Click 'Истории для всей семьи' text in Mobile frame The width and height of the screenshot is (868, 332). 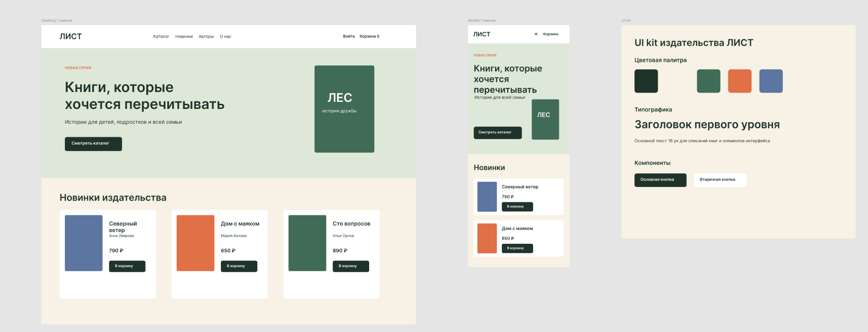click(x=500, y=98)
